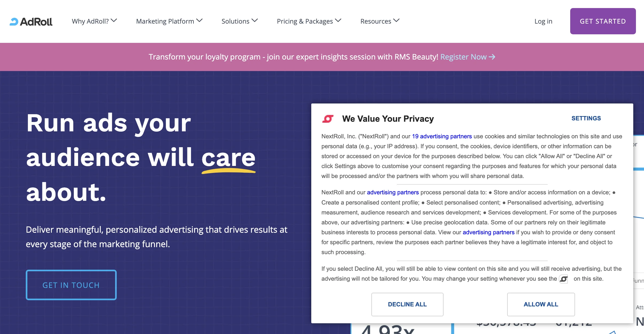Expand the Solutions dropdown navigation
This screenshot has height=334, width=644.
click(239, 21)
